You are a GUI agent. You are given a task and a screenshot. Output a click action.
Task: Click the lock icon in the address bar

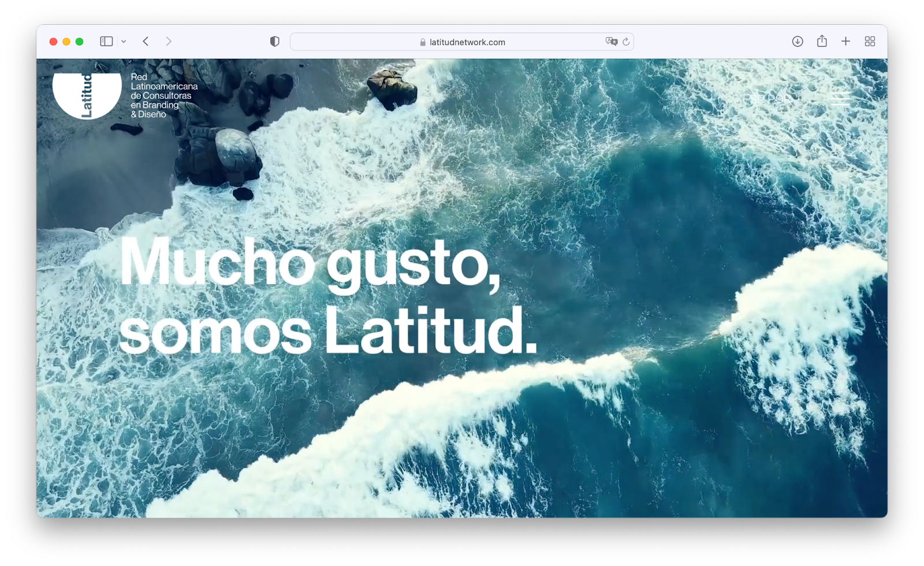point(423,42)
